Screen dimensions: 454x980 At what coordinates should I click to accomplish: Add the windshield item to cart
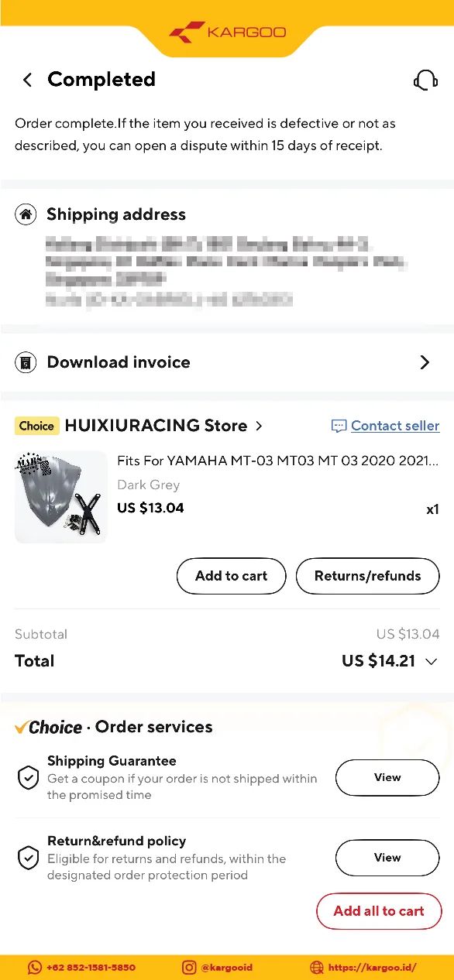click(x=232, y=576)
